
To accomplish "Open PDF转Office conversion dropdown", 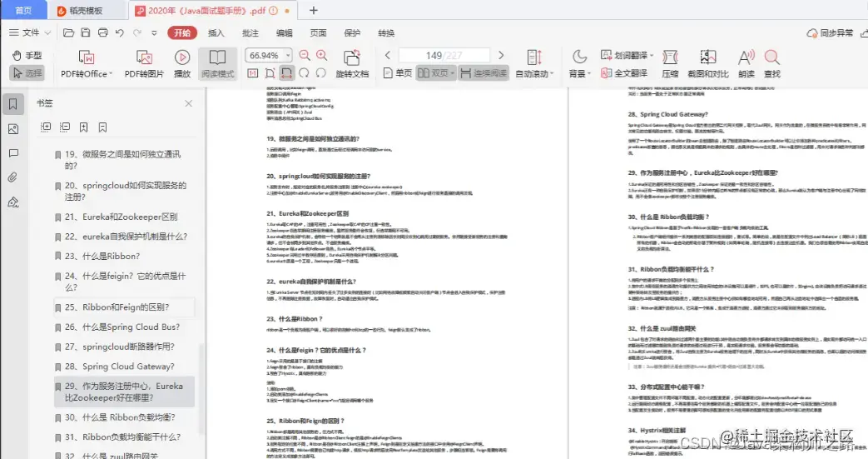I will coord(87,64).
